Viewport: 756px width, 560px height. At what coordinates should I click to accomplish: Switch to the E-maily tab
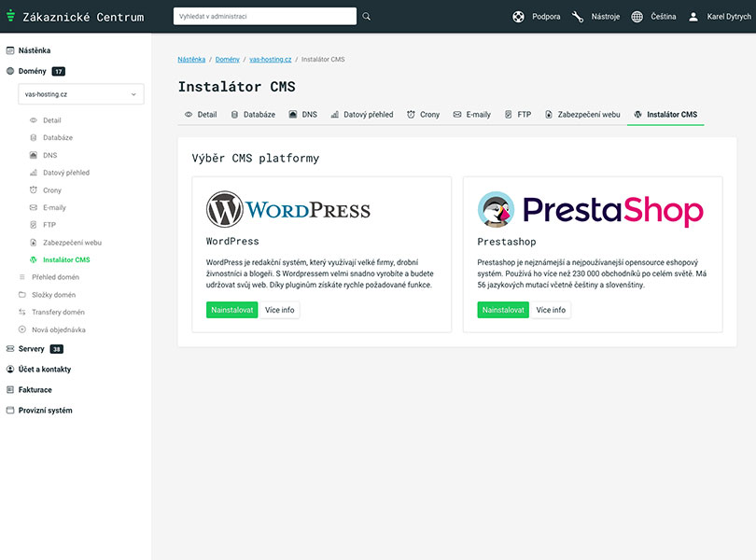471,114
